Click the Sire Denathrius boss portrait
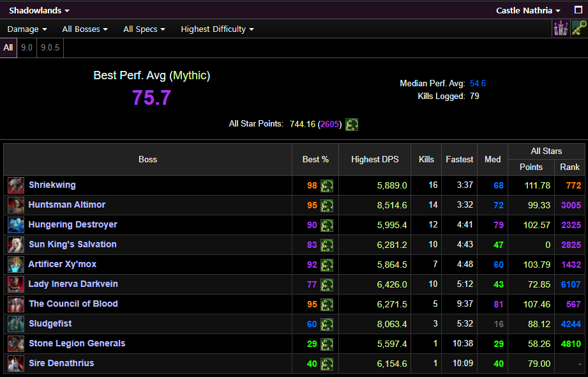This screenshot has width=588, height=377. 16,364
